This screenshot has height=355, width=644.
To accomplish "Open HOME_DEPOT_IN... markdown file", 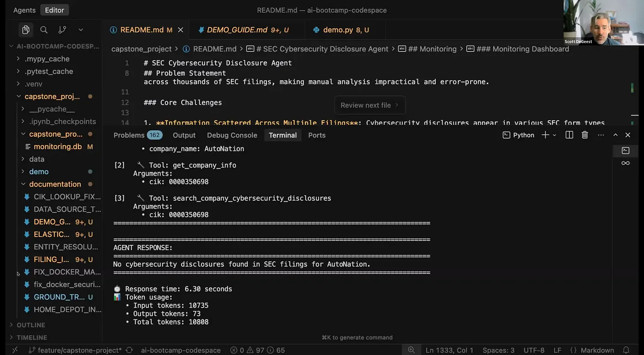I will pos(67,309).
